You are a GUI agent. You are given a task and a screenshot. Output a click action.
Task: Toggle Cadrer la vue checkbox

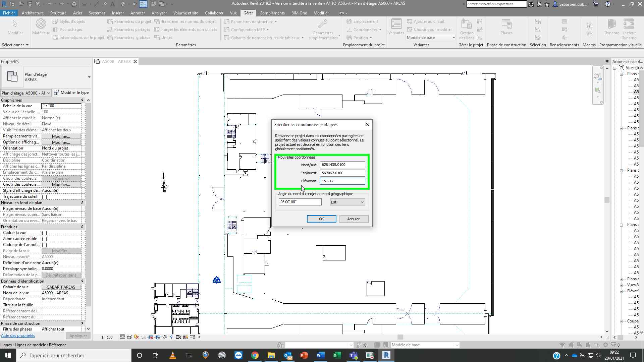coord(44,233)
